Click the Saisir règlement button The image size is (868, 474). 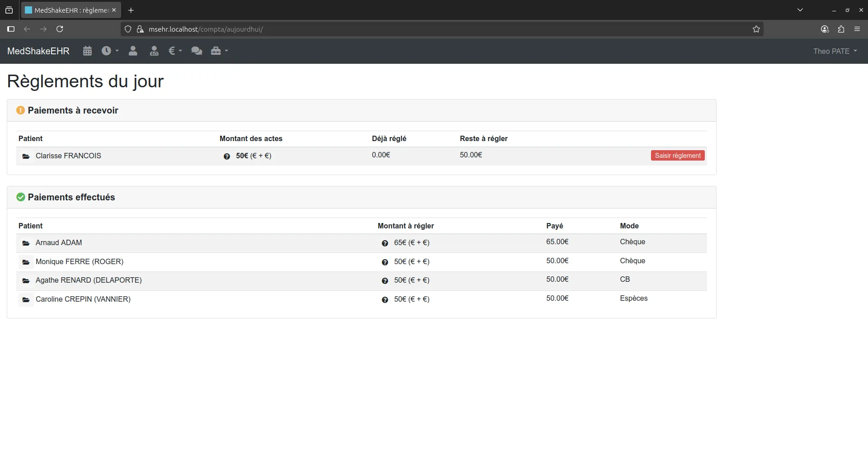tap(677, 156)
